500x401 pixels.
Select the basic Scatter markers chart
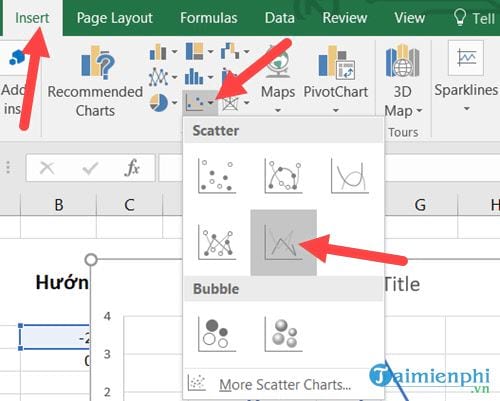coord(217,176)
